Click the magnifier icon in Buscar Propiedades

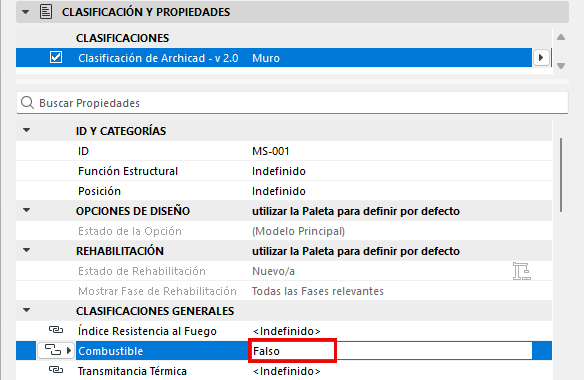[28, 102]
